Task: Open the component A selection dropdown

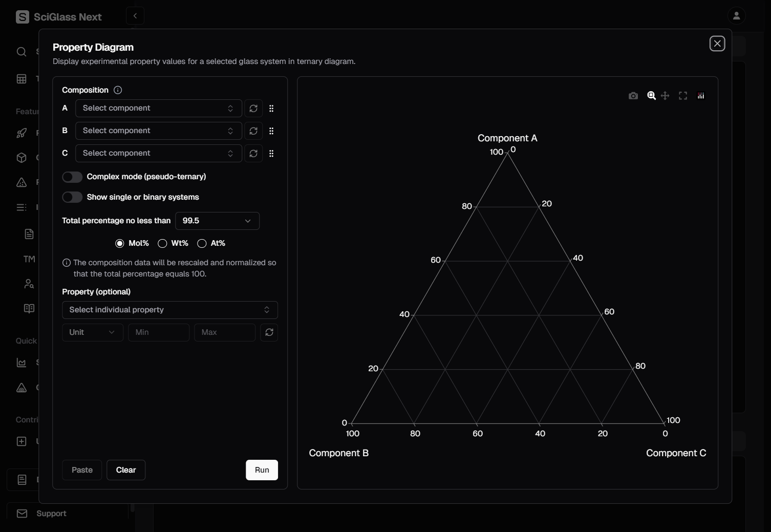Action: tap(158, 109)
